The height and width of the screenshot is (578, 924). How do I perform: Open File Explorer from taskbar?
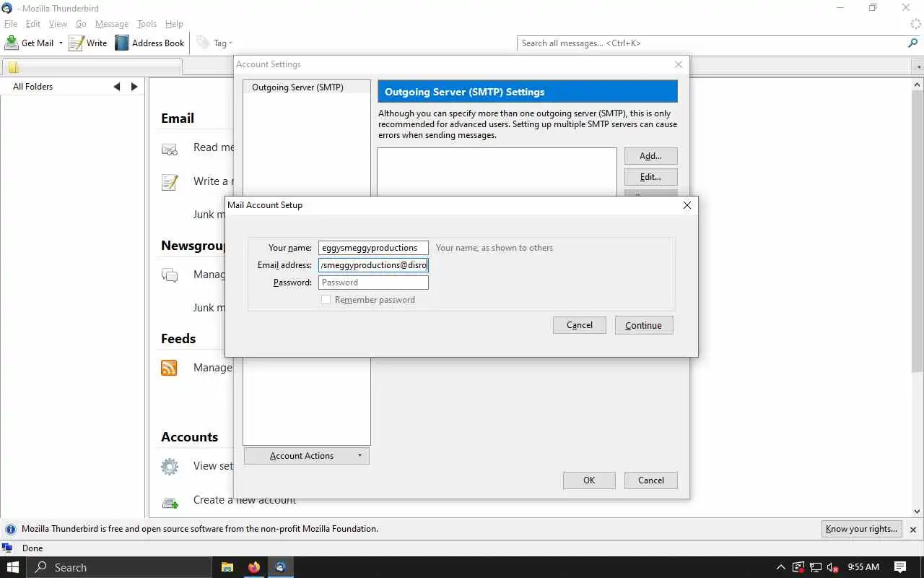tap(227, 567)
